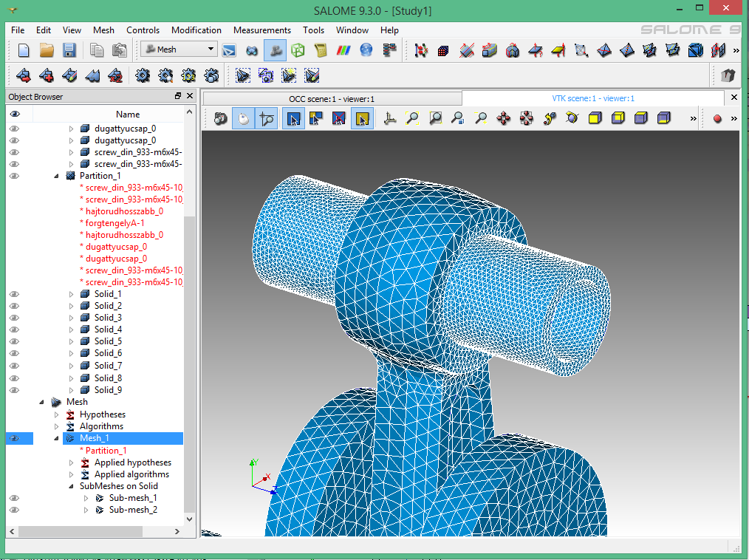Click the Compute mesh icon
Image resolution: width=749 pixels, height=560 pixels.
tap(143, 75)
